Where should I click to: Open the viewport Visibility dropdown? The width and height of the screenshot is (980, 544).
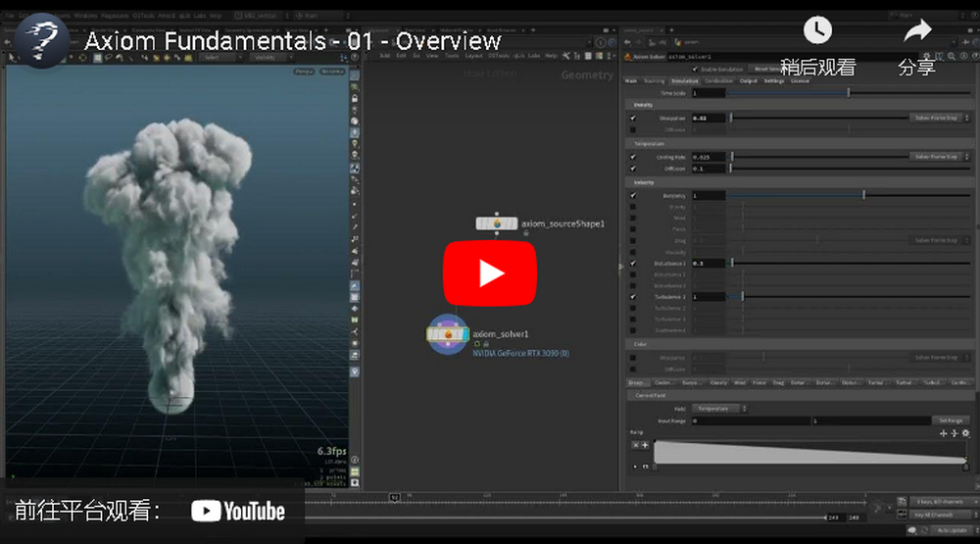point(271,58)
